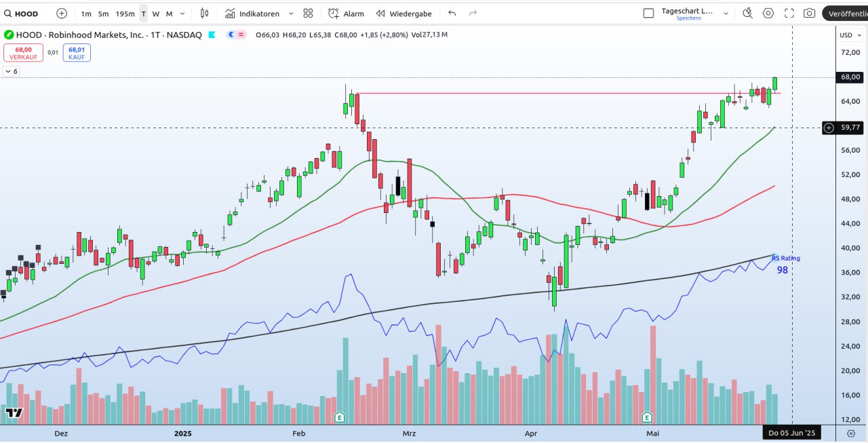Toggle the cyan flag next to NASDAQ
Image resolution: width=868 pixels, height=443 pixels.
(x=212, y=35)
